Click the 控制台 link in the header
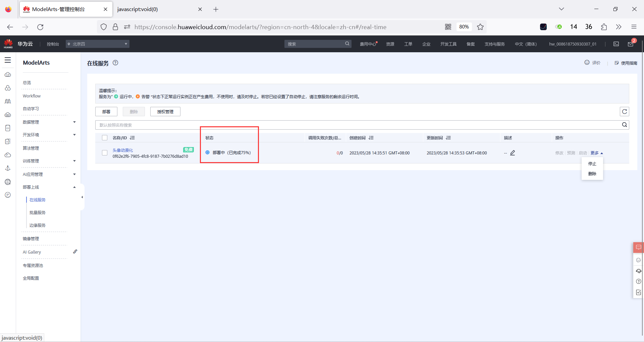The height and width of the screenshot is (342, 644). pos(53,44)
